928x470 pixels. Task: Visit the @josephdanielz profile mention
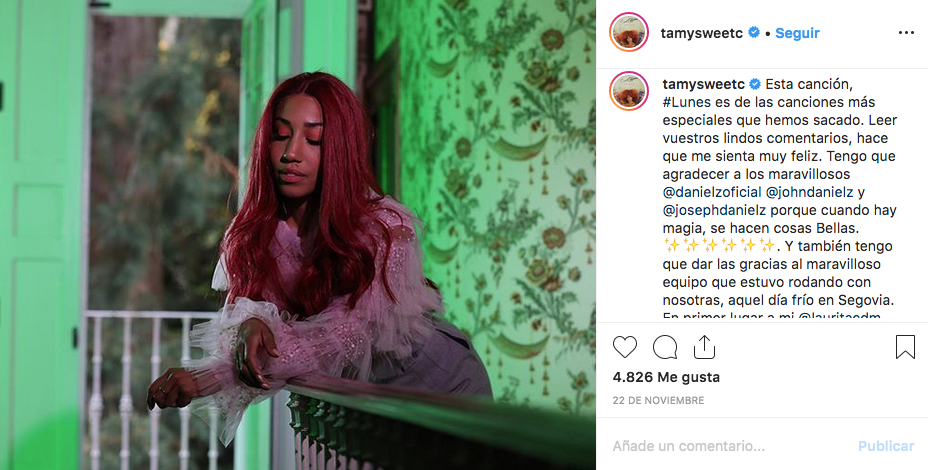pyautogui.click(x=714, y=210)
